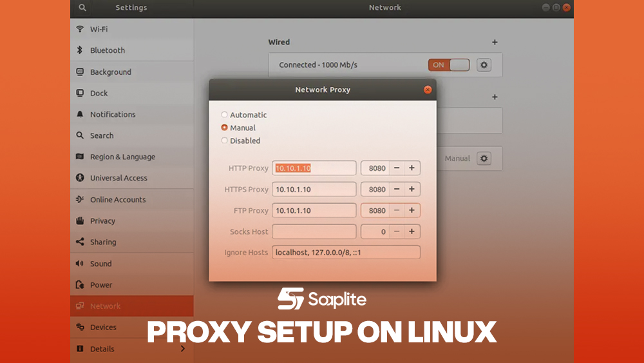This screenshot has width=644, height=363.
Task: Click the Notifications bell icon
Action: (80, 114)
